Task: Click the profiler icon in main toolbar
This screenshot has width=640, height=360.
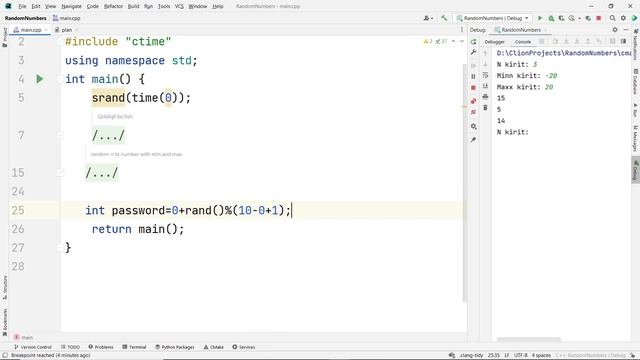Action: (x=571, y=18)
